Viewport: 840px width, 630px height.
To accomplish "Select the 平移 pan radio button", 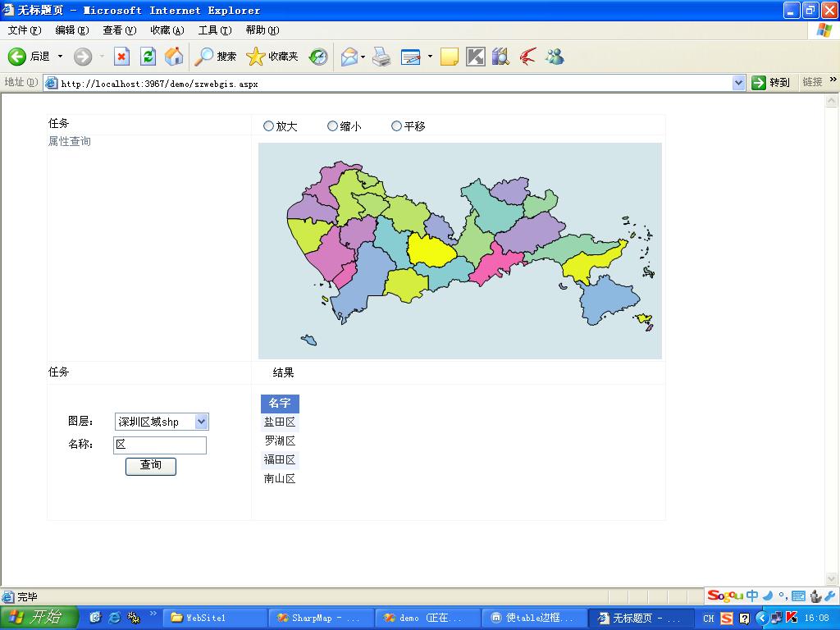I will tap(397, 126).
